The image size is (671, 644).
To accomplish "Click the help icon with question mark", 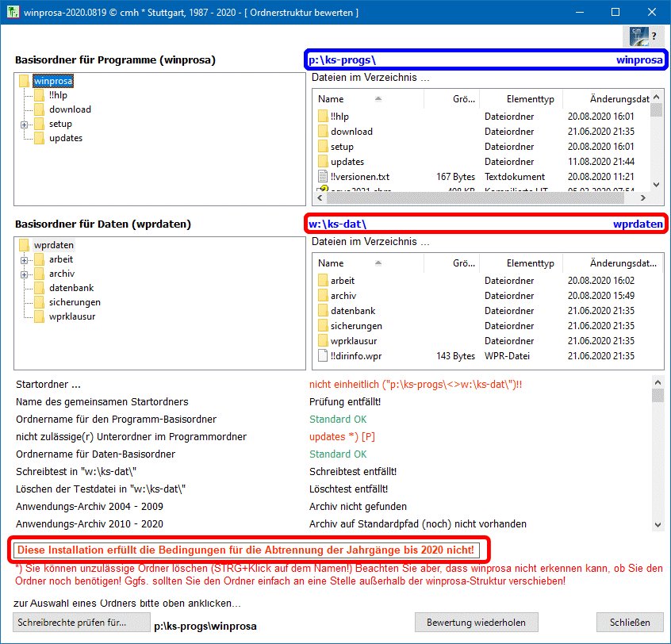I will click(x=642, y=36).
